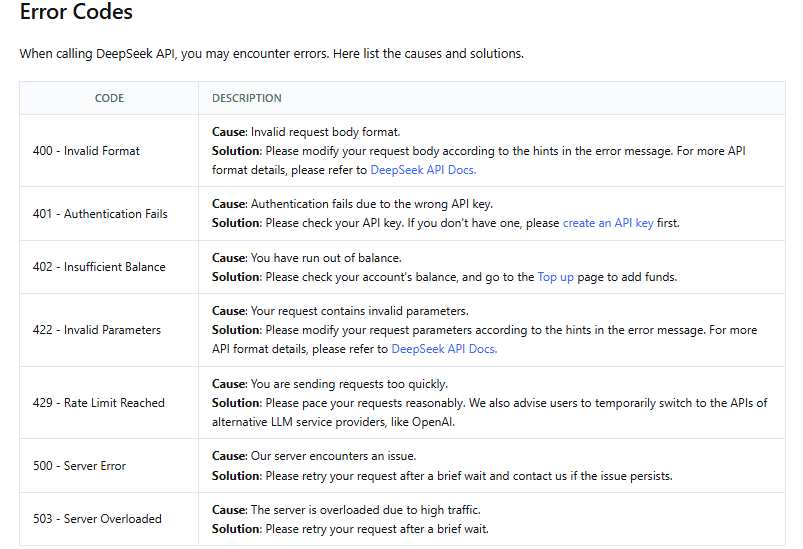Viewport: 803px width, 549px height.
Task: Click 'contact us if the issue persists' text
Action: click(x=593, y=476)
